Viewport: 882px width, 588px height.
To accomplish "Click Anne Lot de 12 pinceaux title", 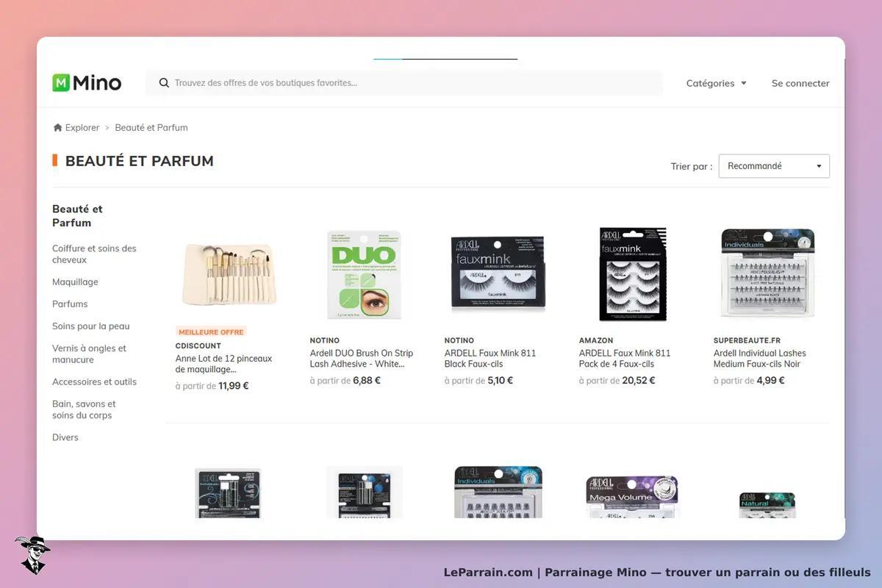I will pos(223,364).
